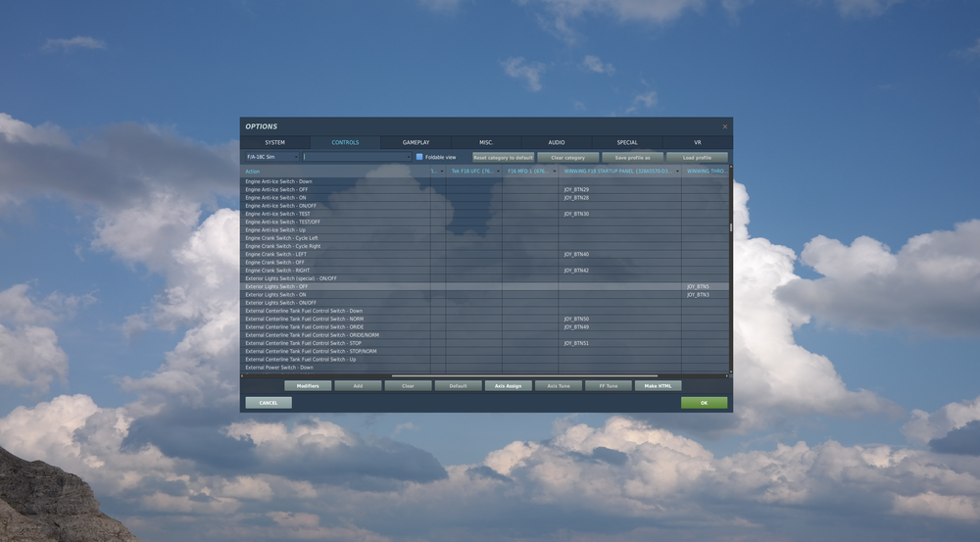The height and width of the screenshot is (542, 980).
Task: Select row Engine Crank Switch - OFF
Action: [485, 263]
